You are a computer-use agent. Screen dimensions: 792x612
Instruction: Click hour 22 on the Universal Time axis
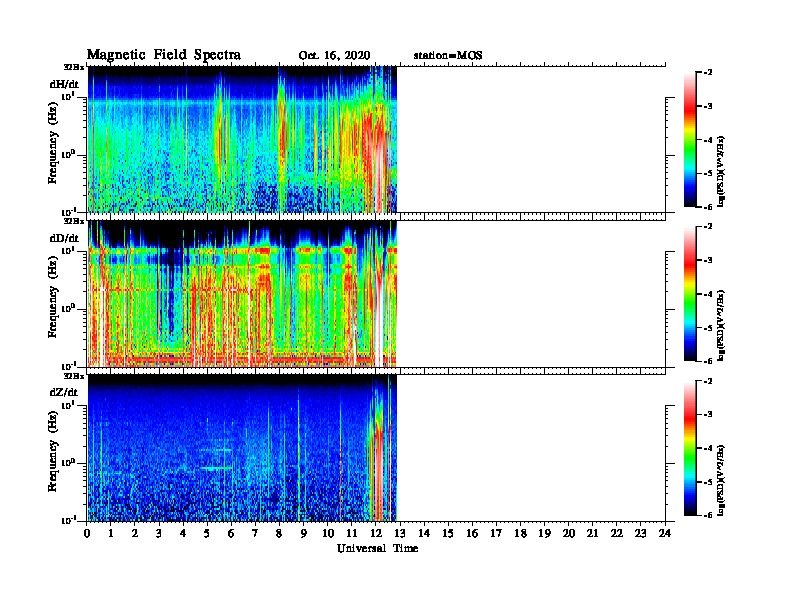click(x=617, y=534)
